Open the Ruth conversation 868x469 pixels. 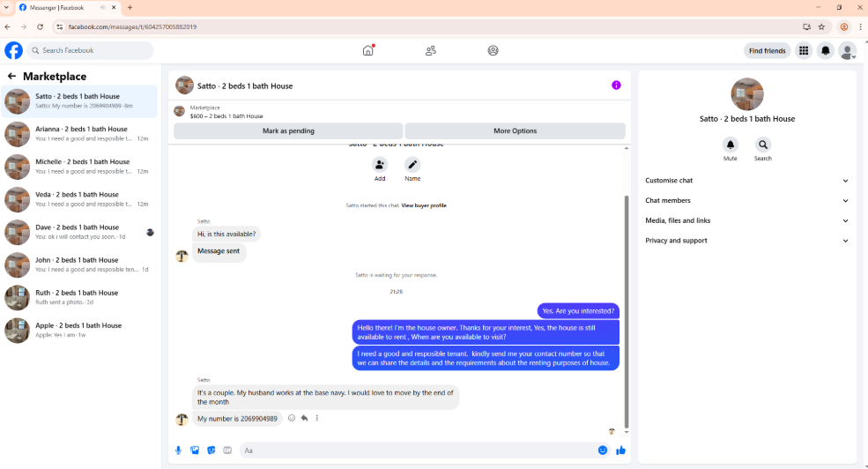pos(79,297)
